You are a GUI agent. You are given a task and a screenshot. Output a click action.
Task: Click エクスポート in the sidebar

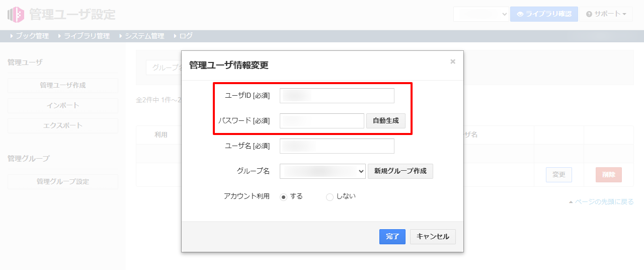[63, 126]
